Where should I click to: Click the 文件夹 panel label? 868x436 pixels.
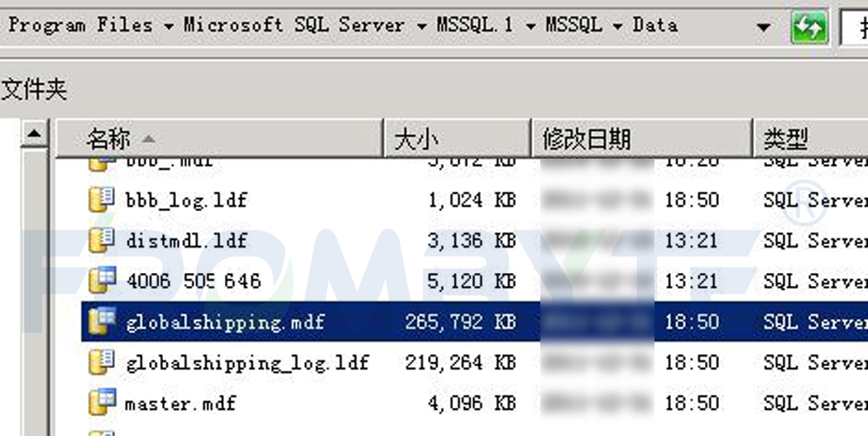34,89
